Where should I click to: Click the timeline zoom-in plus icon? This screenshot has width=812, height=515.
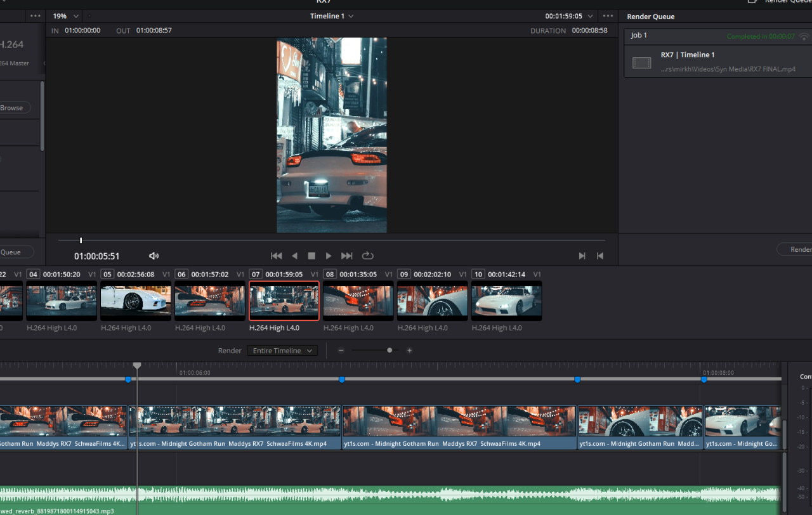(x=409, y=350)
